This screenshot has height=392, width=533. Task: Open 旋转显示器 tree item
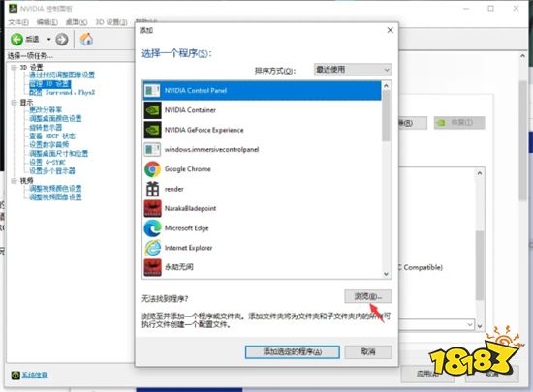click(x=46, y=127)
